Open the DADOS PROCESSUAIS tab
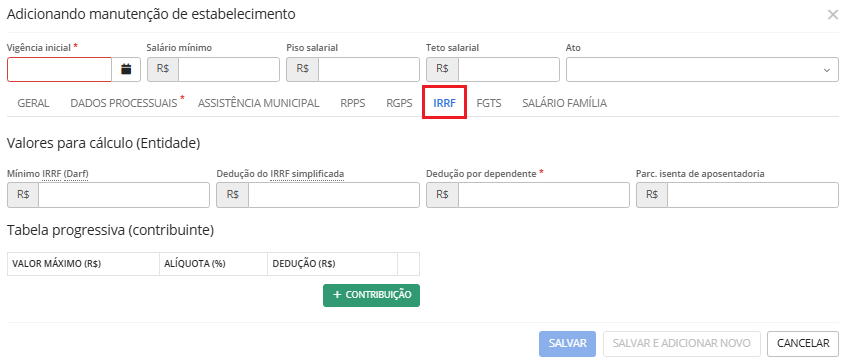 pyautogui.click(x=124, y=103)
